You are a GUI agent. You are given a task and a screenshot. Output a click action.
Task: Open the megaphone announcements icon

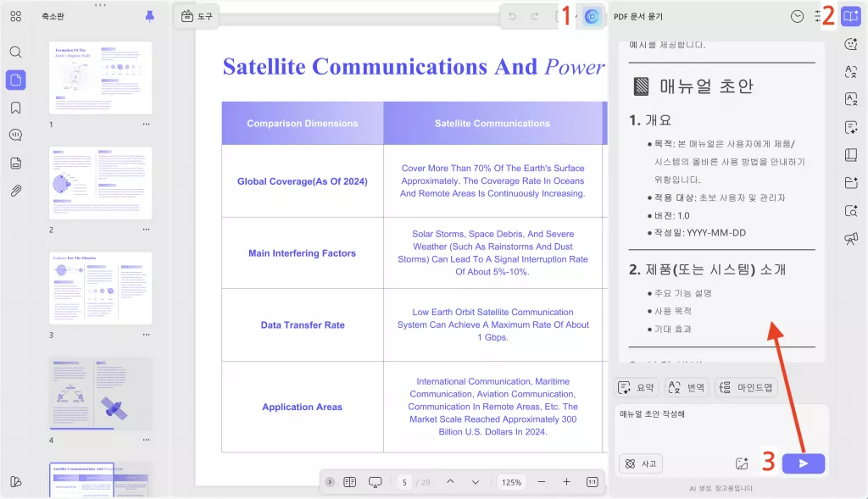click(851, 238)
